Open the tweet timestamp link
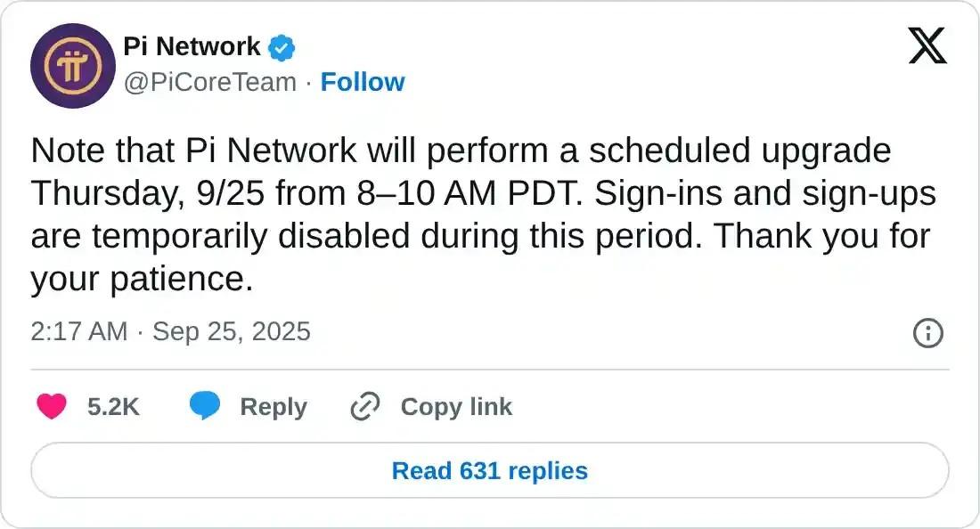Image resolution: width=980 pixels, height=529 pixels. [x=169, y=331]
